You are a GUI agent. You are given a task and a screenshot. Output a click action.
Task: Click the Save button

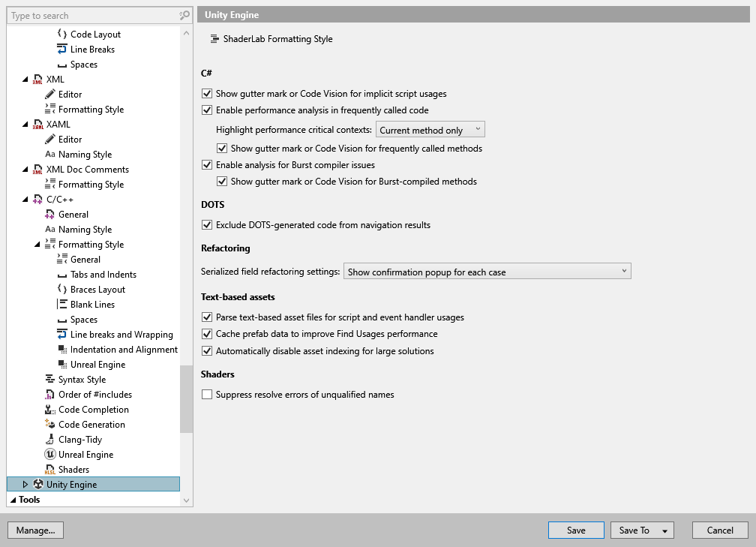pyautogui.click(x=575, y=530)
